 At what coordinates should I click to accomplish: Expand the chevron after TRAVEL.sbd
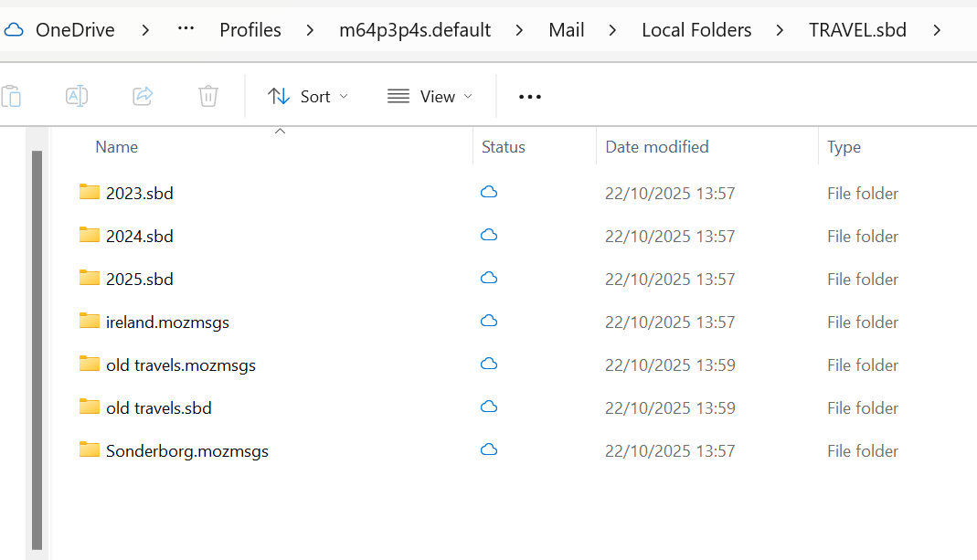click(x=937, y=30)
